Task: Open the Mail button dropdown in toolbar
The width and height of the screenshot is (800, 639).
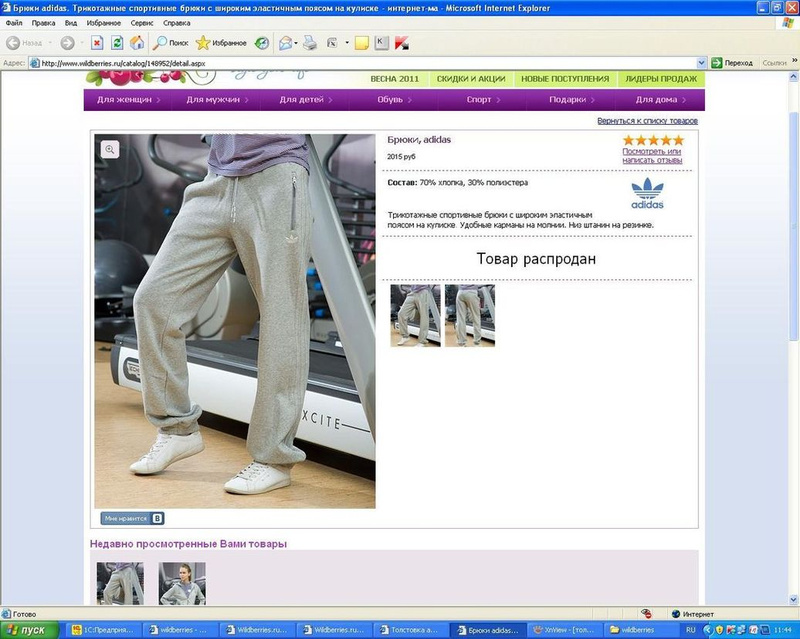Action: pos(297,43)
